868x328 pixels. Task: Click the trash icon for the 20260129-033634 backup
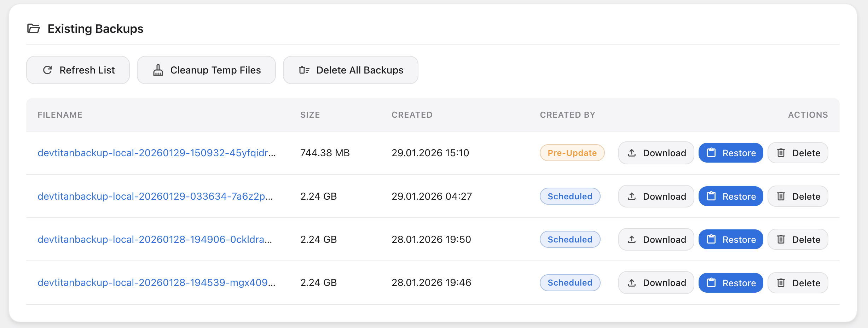coord(781,196)
